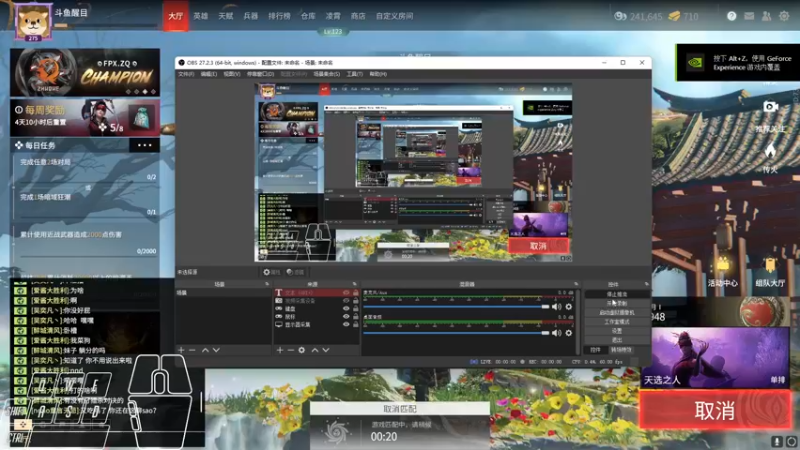Click 传火 flame icon
This screenshot has height=450, width=800.
(x=770, y=151)
